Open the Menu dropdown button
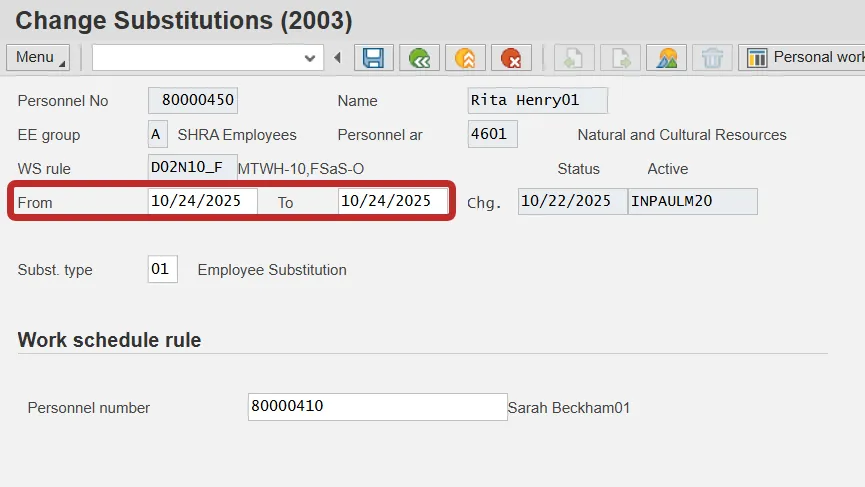 pos(38,58)
